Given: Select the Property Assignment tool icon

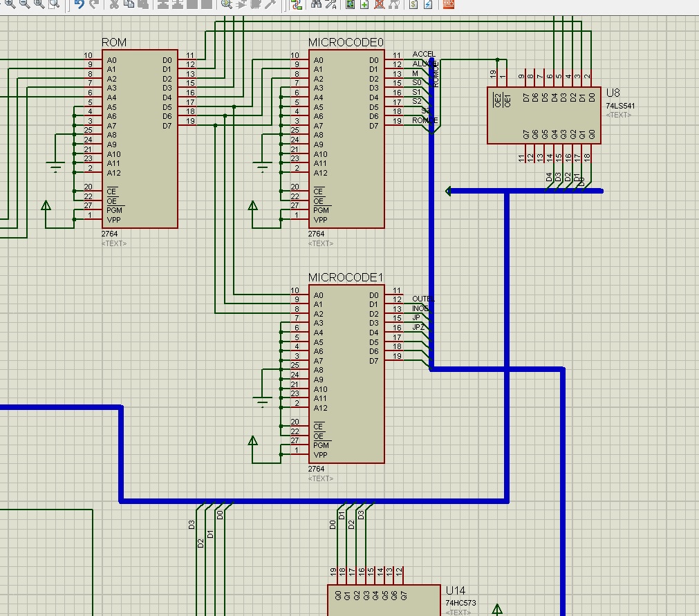Looking at the screenshot, I should (x=330, y=5).
